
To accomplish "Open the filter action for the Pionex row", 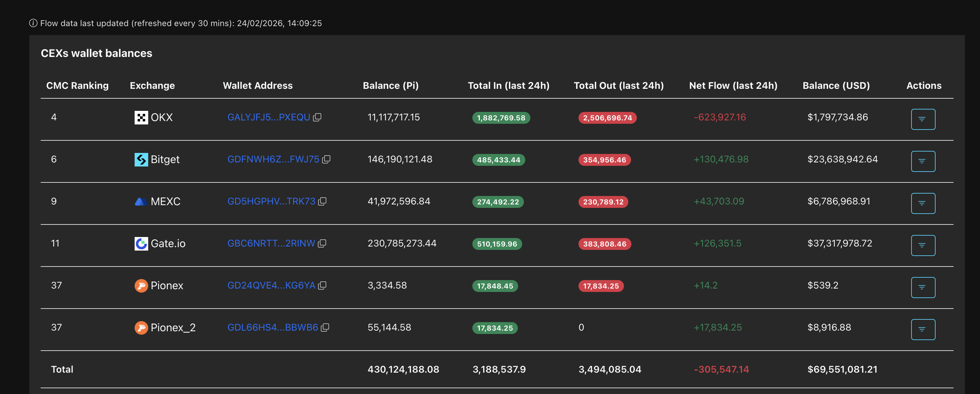I will [923, 288].
